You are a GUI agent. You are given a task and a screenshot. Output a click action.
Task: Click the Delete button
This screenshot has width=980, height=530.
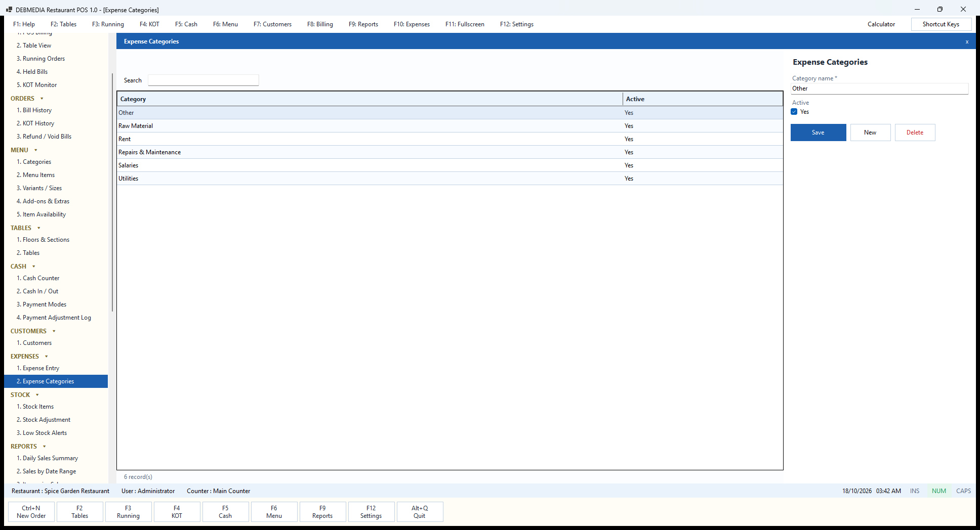915,132
